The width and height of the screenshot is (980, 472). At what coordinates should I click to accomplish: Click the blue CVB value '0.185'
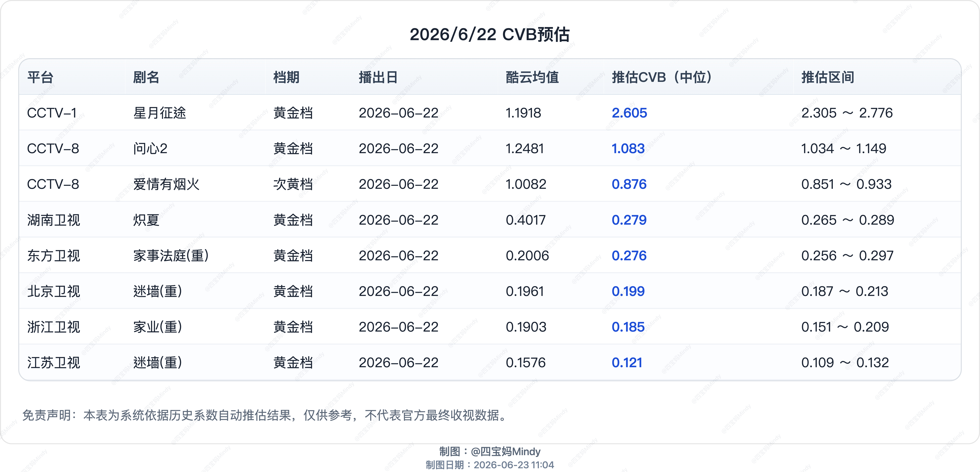tap(628, 327)
